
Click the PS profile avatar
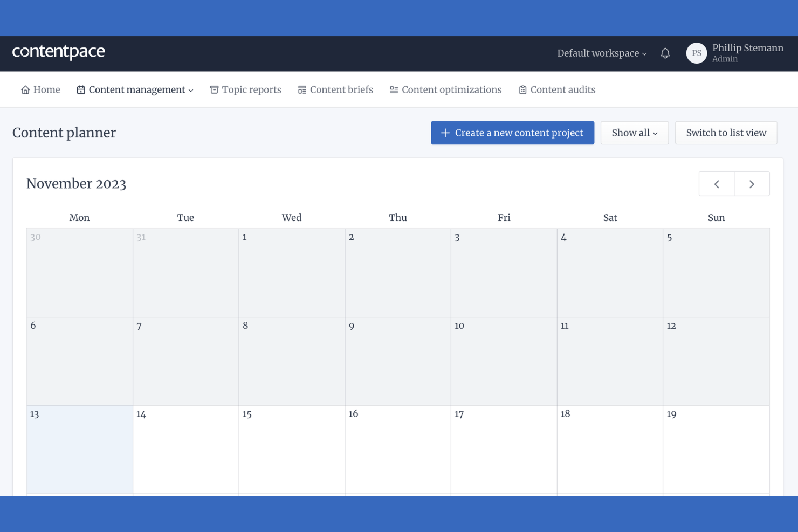click(x=696, y=53)
